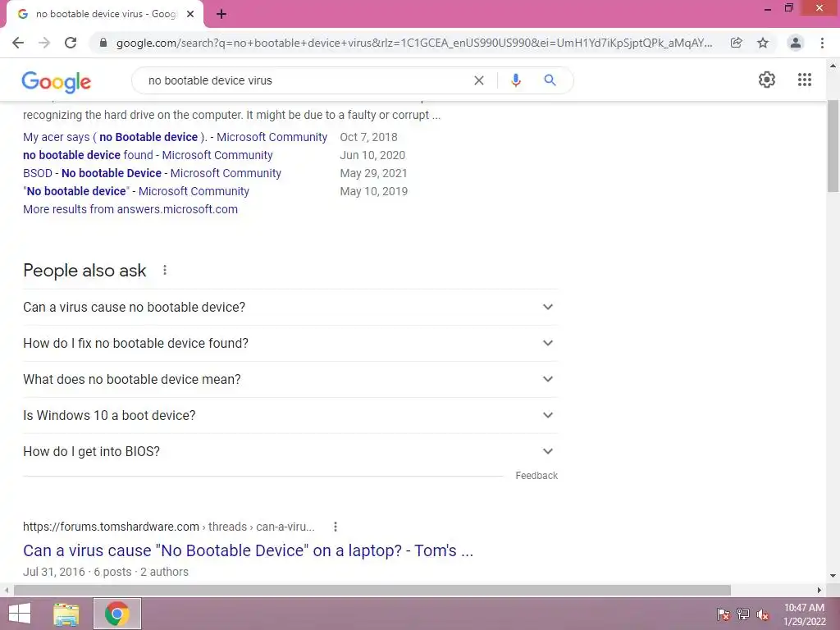
Task: Open the taskbar clock showing 10:47 AM
Action: pyautogui.click(x=804, y=614)
